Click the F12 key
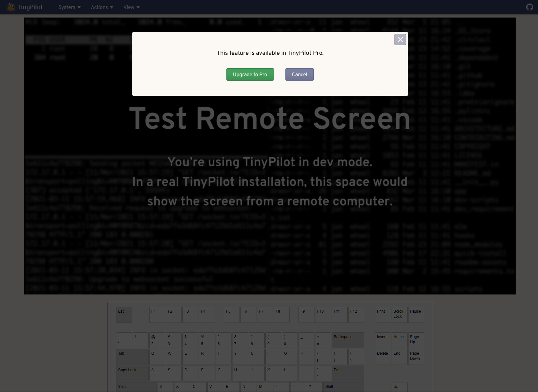 pos(356,315)
